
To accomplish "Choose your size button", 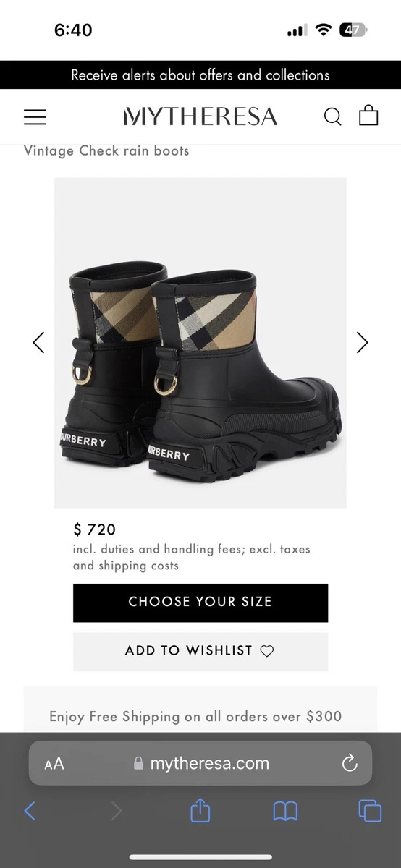I will 200,603.
